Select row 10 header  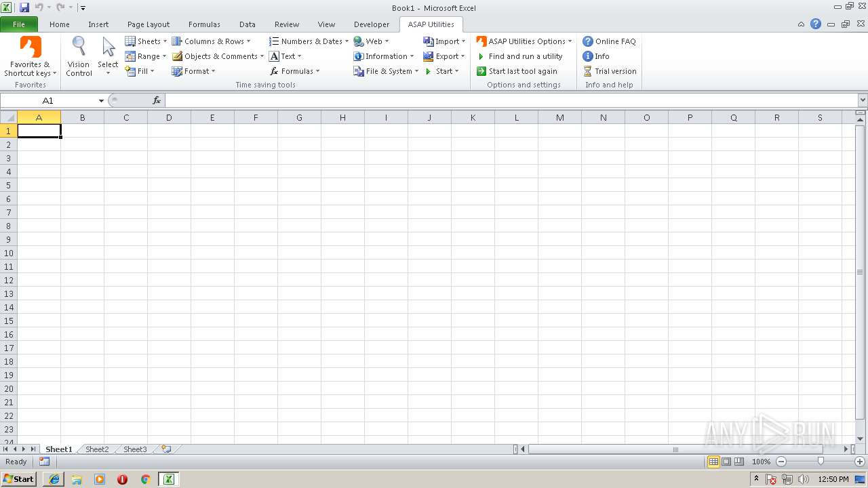point(9,253)
